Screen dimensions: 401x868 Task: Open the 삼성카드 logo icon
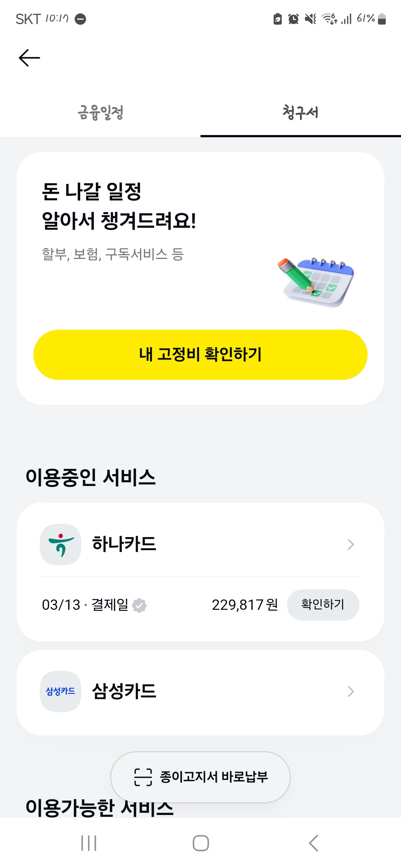click(x=61, y=691)
